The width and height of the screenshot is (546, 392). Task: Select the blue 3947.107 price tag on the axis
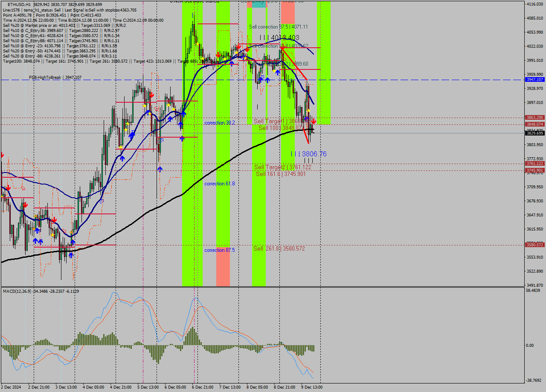click(535, 79)
